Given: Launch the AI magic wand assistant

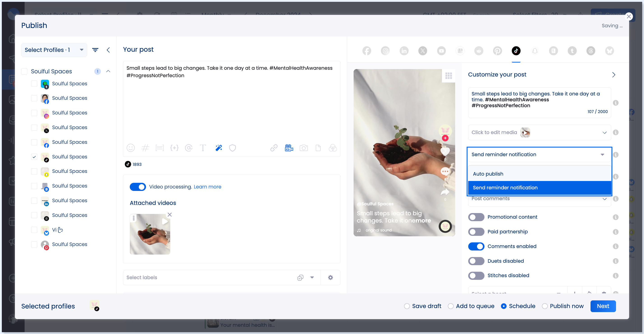Looking at the screenshot, I should tap(219, 148).
